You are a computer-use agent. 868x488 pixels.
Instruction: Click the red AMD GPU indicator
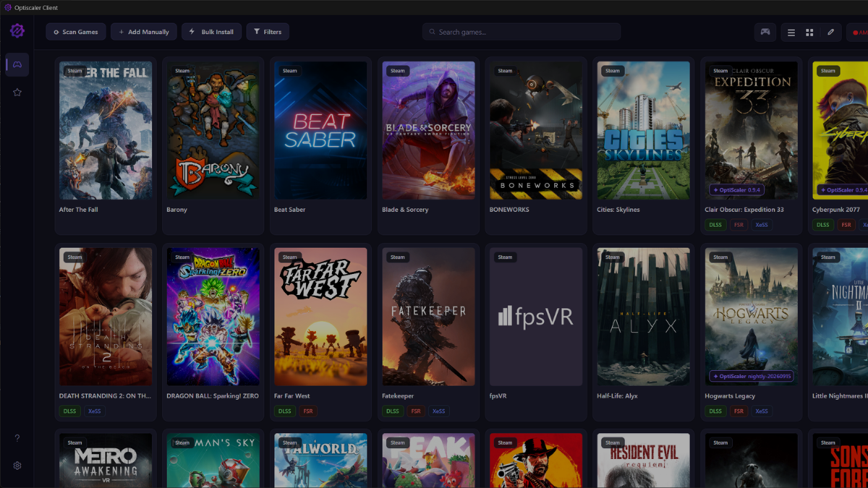coord(858,32)
